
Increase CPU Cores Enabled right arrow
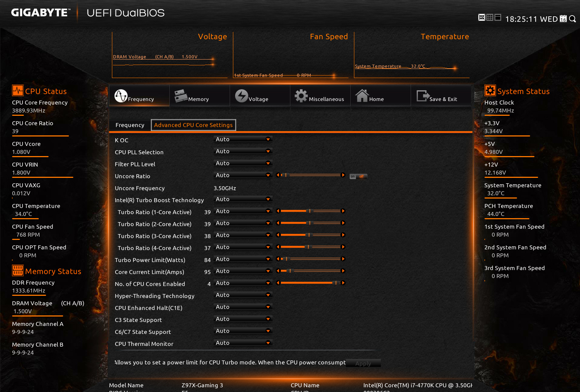click(343, 283)
